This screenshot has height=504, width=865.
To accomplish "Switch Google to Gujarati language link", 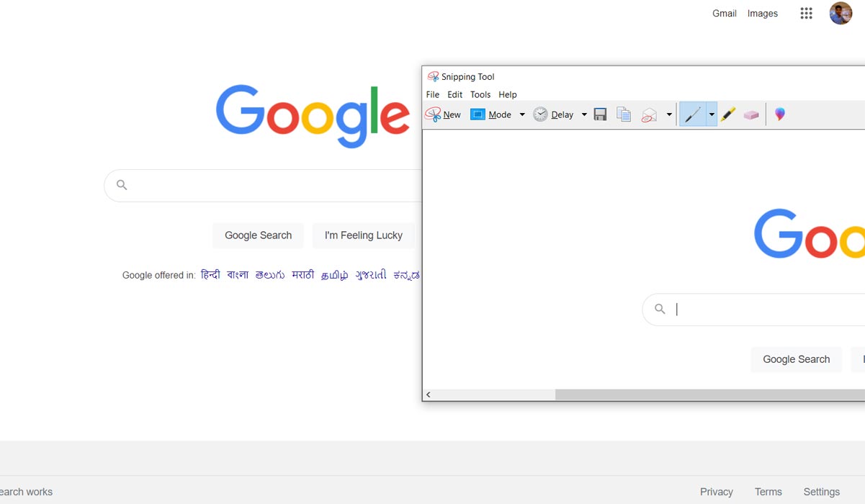I will [x=371, y=274].
